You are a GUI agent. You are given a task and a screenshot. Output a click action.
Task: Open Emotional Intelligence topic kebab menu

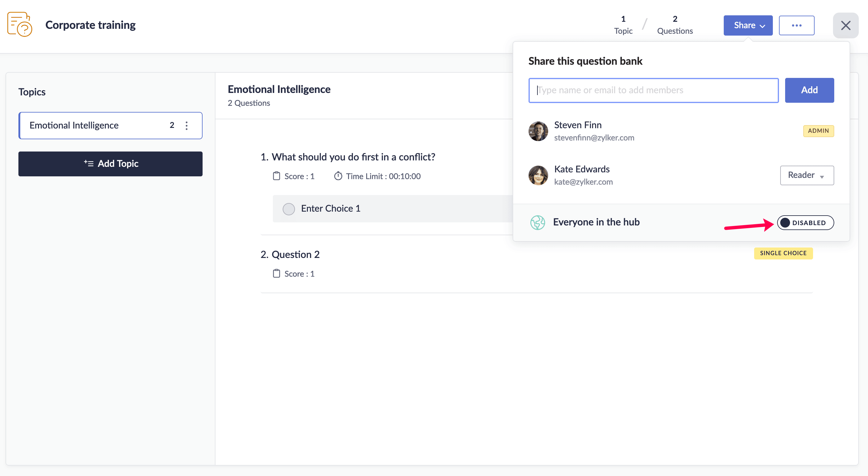tap(187, 125)
